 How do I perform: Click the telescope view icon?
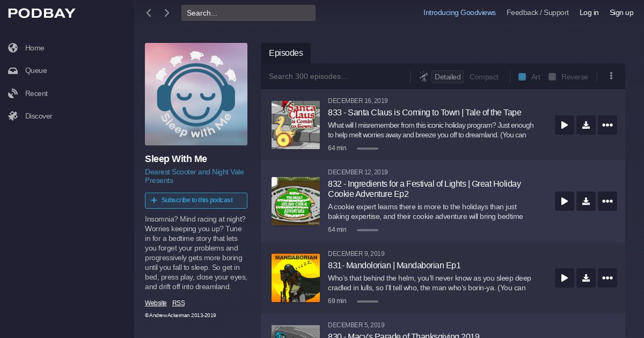tap(423, 77)
